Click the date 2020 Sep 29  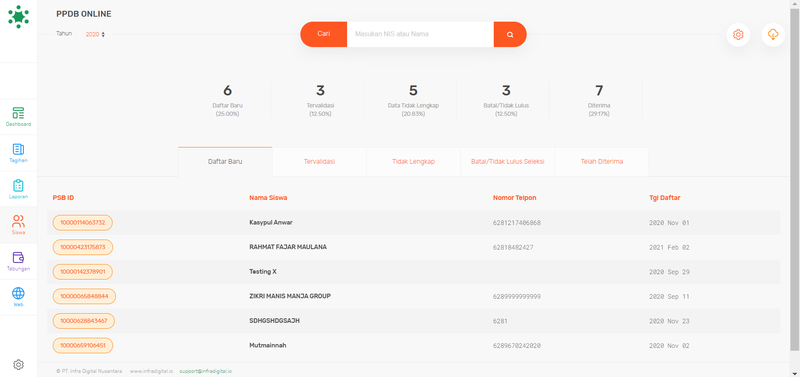(669, 272)
